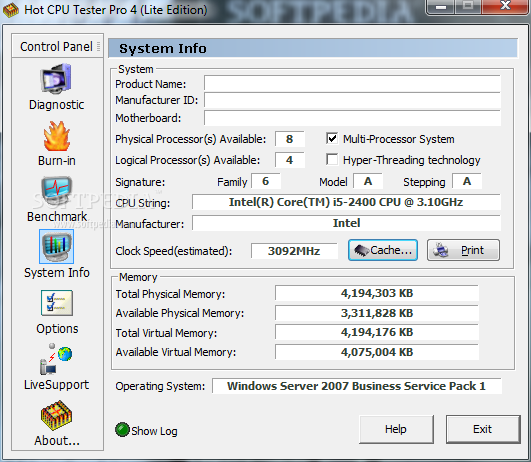This screenshot has height=462, width=531.
Task: Click the app icon in title bar
Action: (11, 10)
